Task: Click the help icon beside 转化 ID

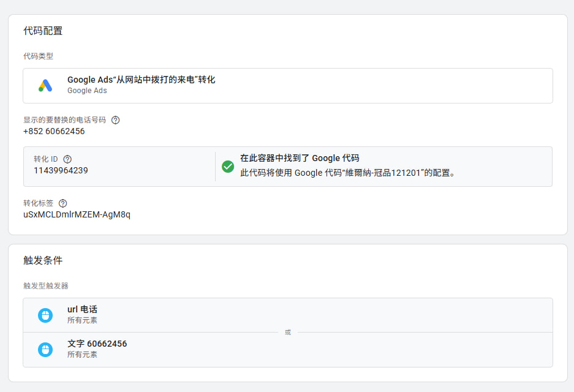Action: click(67, 159)
